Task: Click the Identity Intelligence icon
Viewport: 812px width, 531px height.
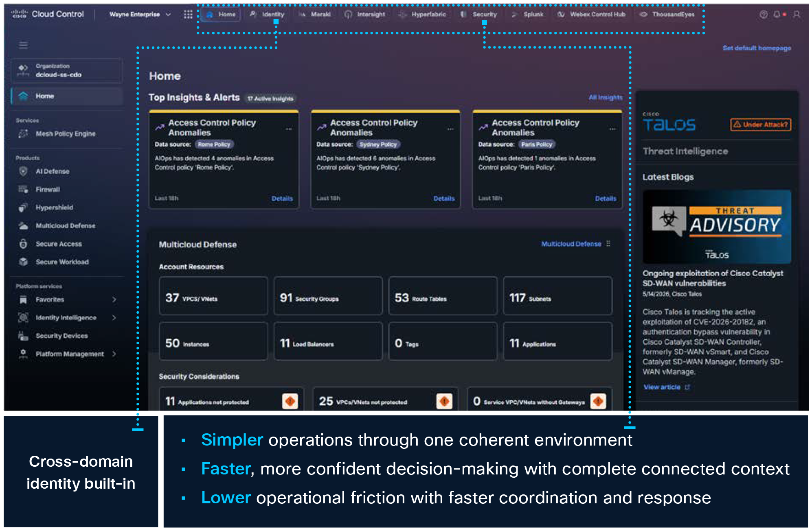Action: coord(23,317)
